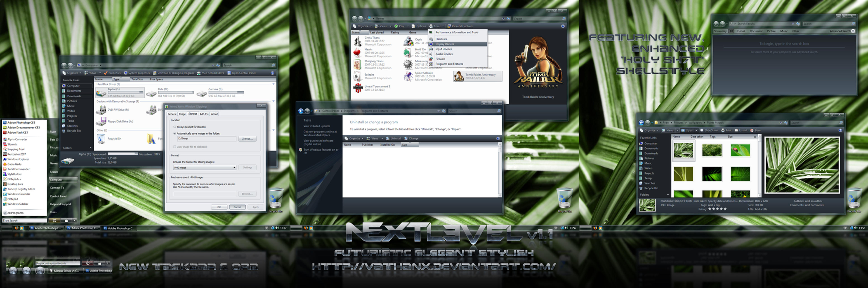Screen dimensions: 868x288
Task: Expand All Programs in the Start menu
Action: click(x=14, y=213)
